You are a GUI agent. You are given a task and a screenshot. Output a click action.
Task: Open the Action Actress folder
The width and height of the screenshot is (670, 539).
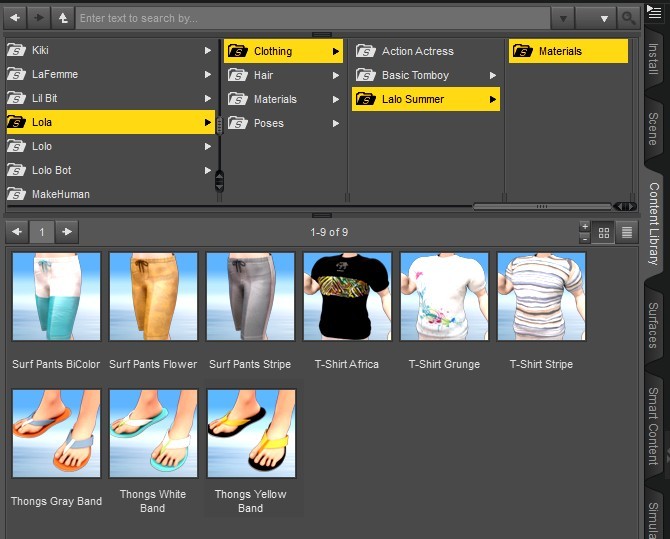pos(426,51)
